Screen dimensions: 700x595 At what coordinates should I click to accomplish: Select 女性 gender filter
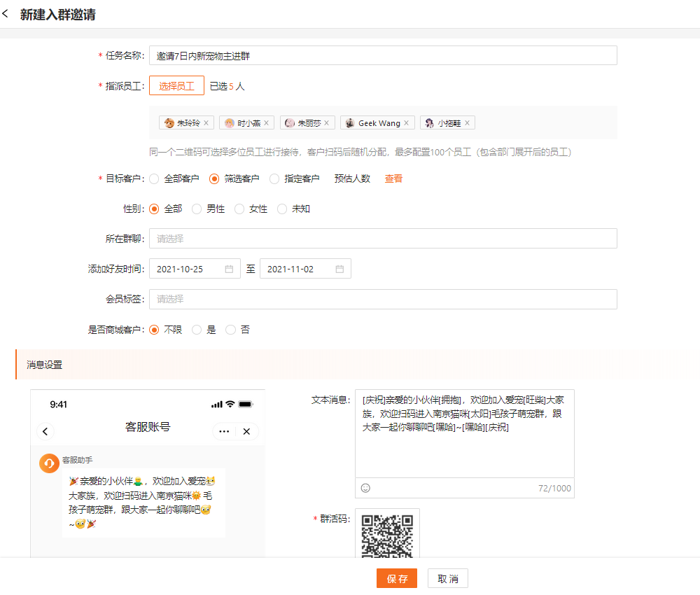[x=240, y=209]
